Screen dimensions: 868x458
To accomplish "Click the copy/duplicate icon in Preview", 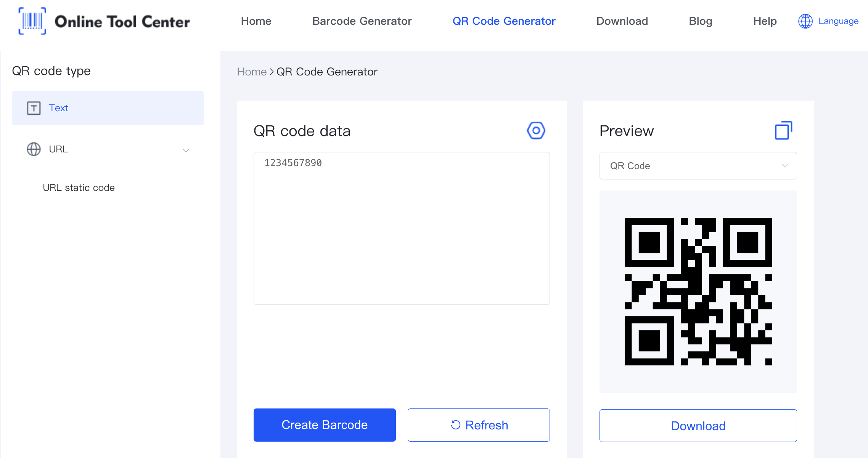I will click(783, 130).
